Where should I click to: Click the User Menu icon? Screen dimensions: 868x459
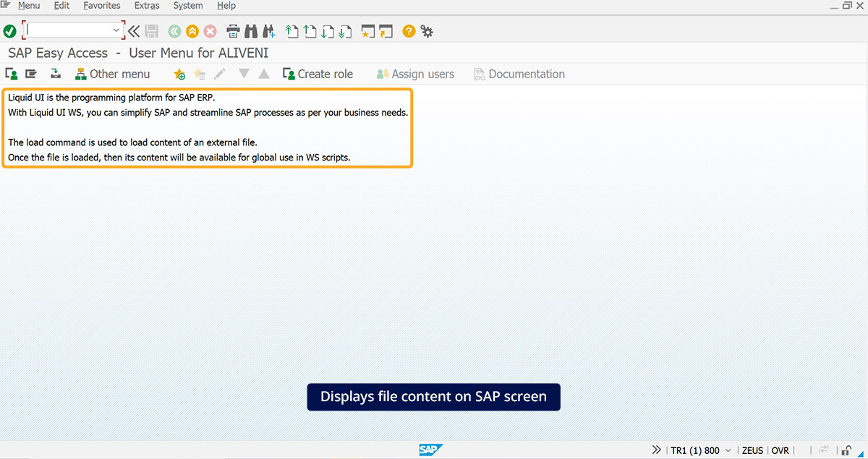coord(12,74)
